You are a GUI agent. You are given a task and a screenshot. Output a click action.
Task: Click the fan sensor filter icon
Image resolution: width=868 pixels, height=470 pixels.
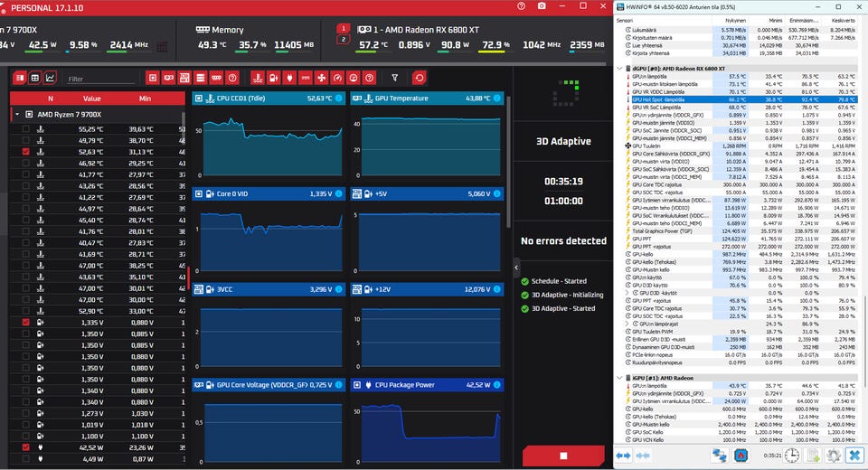[x=322, y=78]
